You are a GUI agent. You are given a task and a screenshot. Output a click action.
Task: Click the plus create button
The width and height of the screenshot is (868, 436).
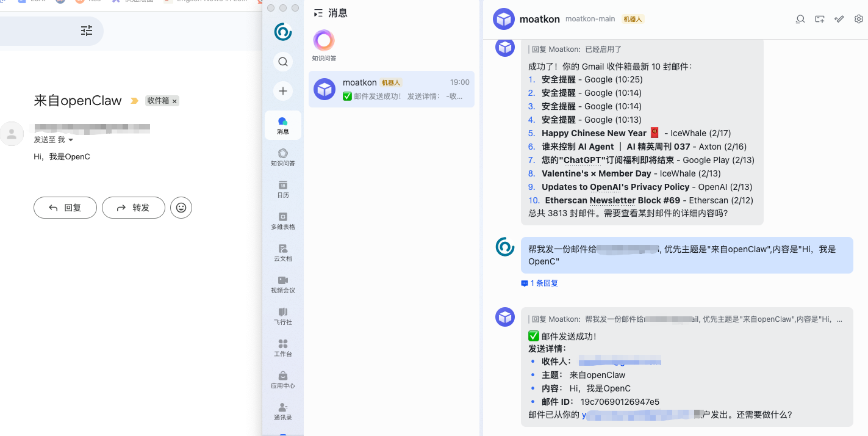pos(283,91)
